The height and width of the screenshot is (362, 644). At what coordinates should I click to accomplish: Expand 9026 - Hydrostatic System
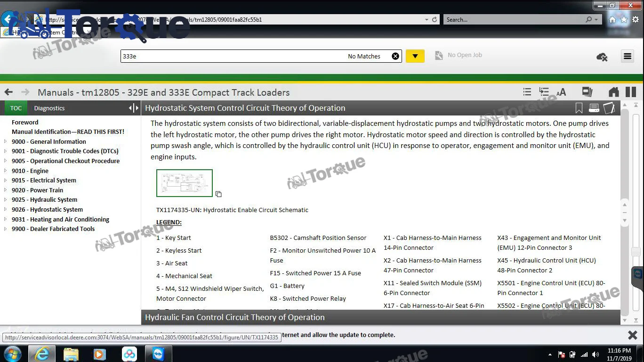click(5, 209)
